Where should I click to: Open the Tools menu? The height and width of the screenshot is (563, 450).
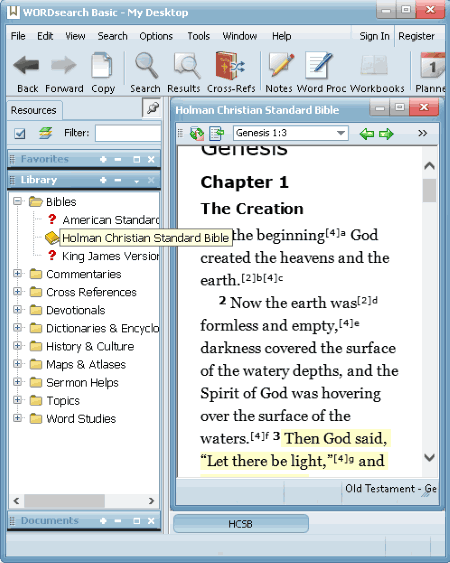point(199,36)
